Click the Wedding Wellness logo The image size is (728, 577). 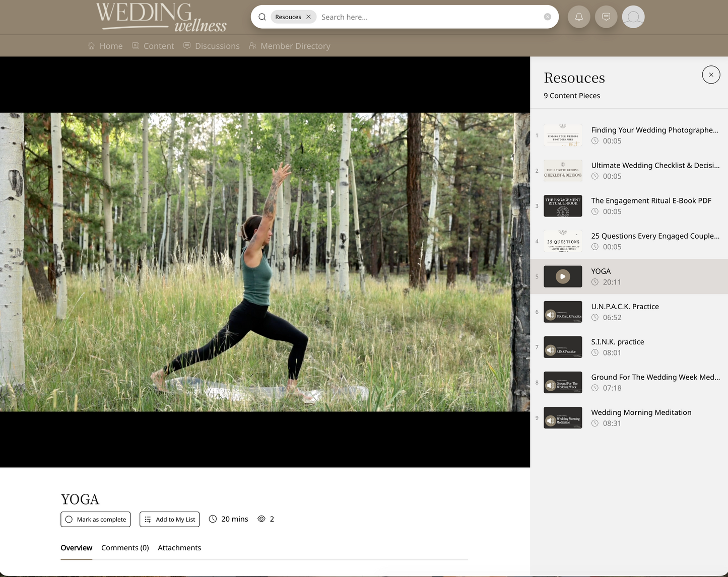pos(161,17)
